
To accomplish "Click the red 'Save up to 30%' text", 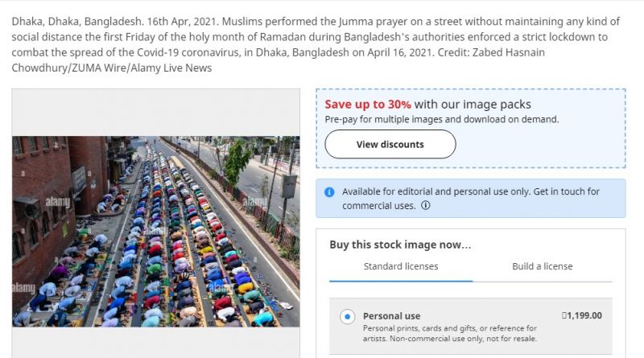I will point(368,105).
